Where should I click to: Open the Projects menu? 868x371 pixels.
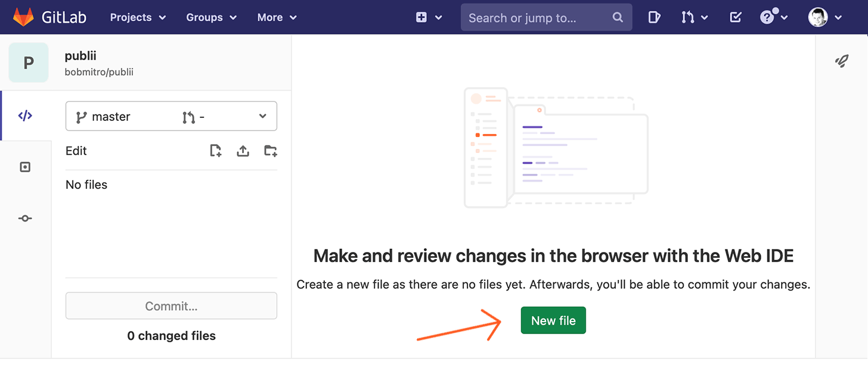(138, 17)
